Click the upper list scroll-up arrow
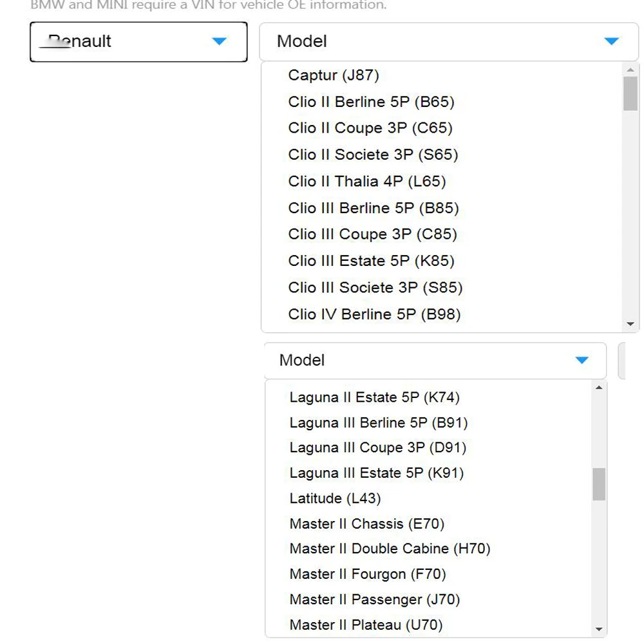644x644 pixels. pos(630,70)
